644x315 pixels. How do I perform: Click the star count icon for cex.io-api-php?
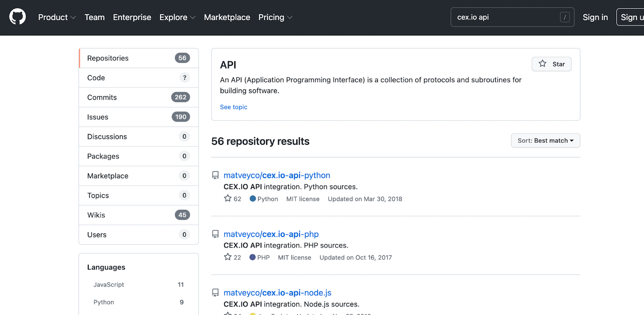coord(228,257)
